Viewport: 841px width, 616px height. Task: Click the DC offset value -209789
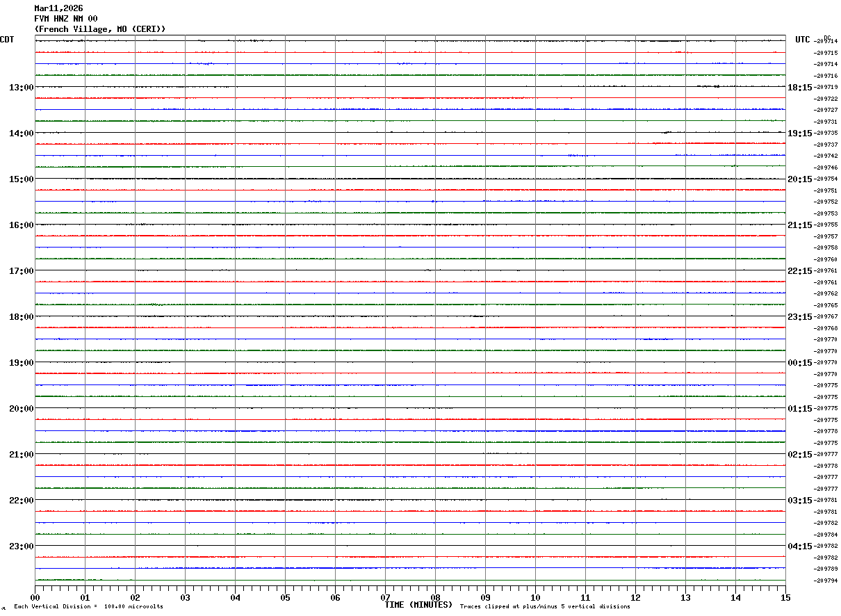coord(826,569)
